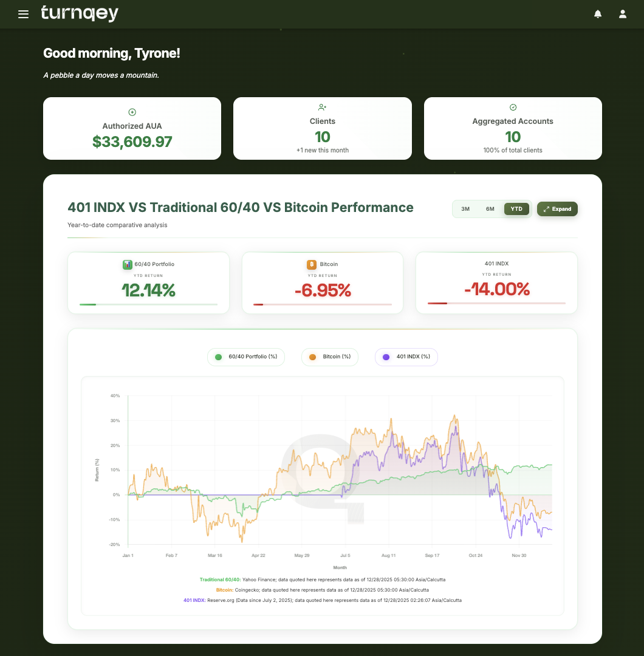644x656 pixels.
Task: Click the turnqey logo
Action: tap(80, 13)
